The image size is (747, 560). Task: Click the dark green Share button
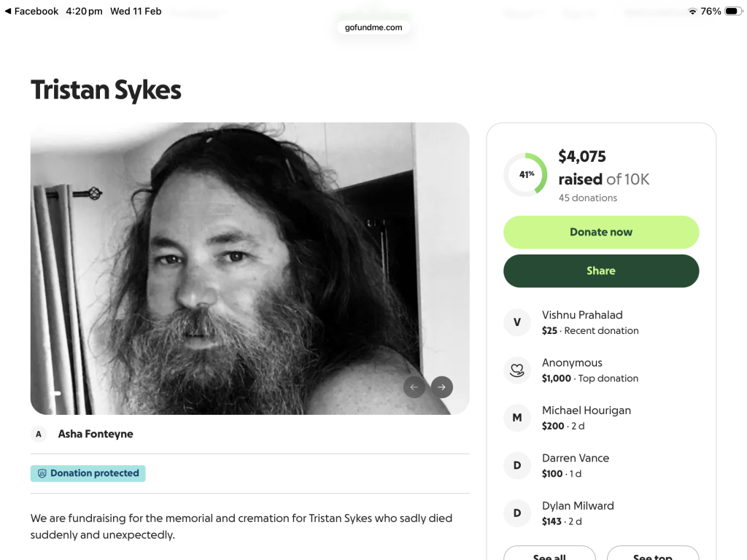601,271
